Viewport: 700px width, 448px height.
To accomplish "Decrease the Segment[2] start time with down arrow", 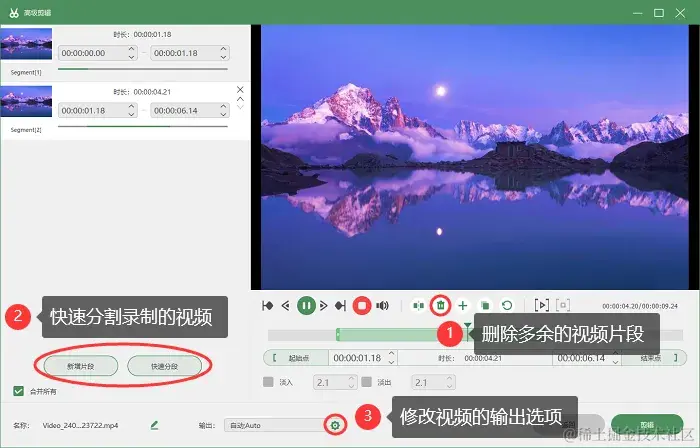I will [x=131, y=114].
